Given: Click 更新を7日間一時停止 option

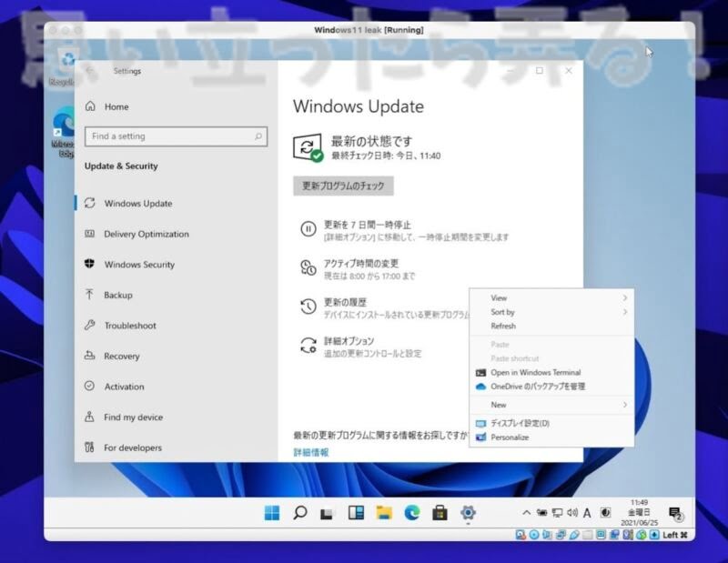Looking at the screenshot, I should [x=404, y=231].
